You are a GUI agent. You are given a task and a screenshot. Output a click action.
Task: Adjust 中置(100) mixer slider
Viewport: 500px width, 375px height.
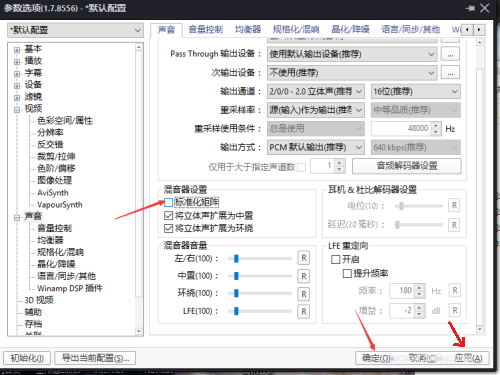(260, 276)
